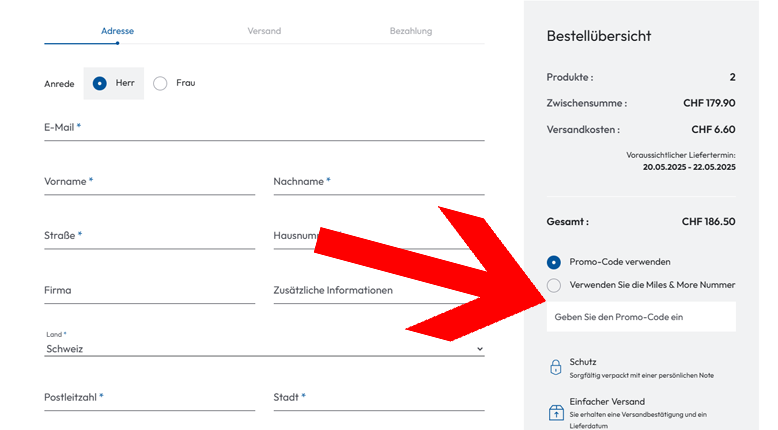Click the Straße input field
The height and width of the screenshot is (430, 778).
pyautogui.click(x=150, y=237)
